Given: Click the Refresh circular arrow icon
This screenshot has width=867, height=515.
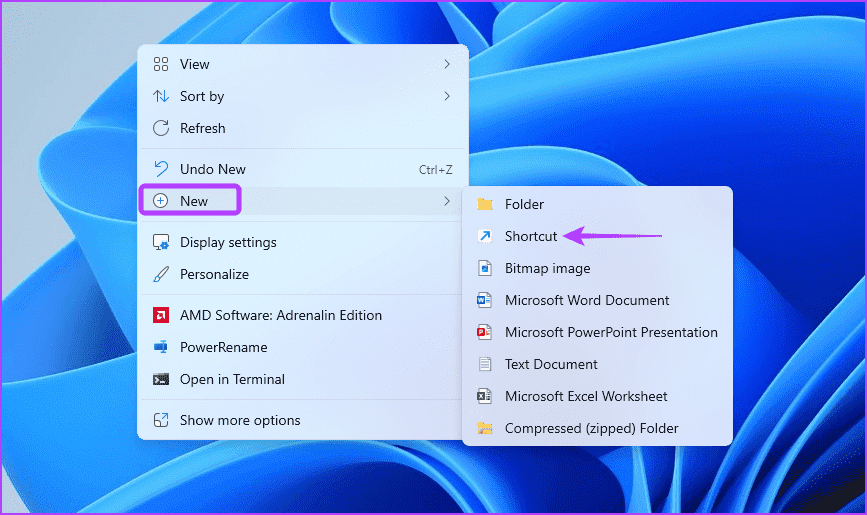Looking at the screenshot, I should [x=160, y=128].
